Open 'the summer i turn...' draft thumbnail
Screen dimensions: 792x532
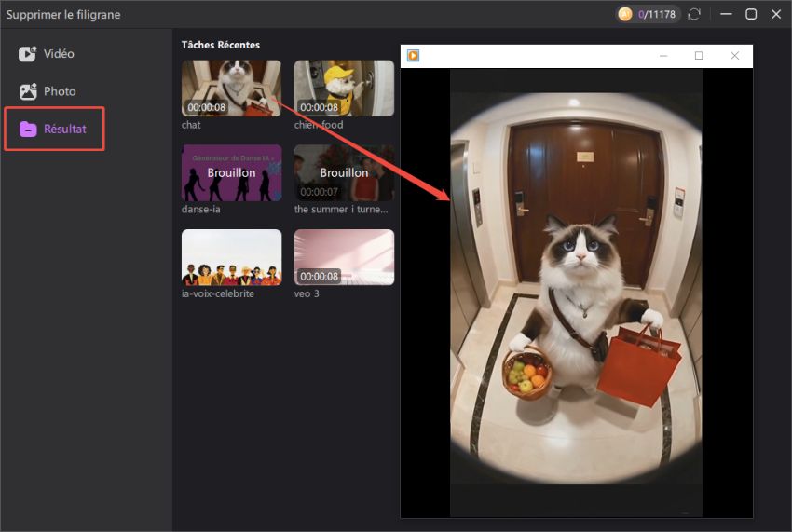click(344, 172)
